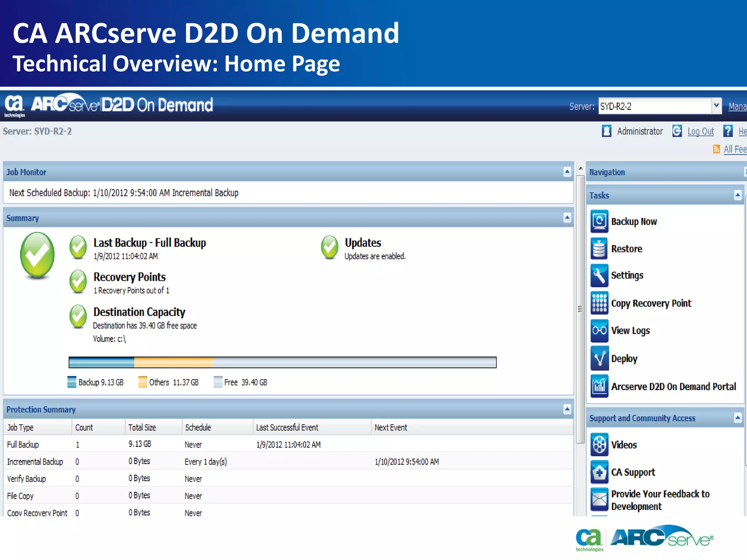This screenshot has width=747, height=560.
Task: Click the Deploy task icon
Action: pyautogui.click(x=599, y=358)
